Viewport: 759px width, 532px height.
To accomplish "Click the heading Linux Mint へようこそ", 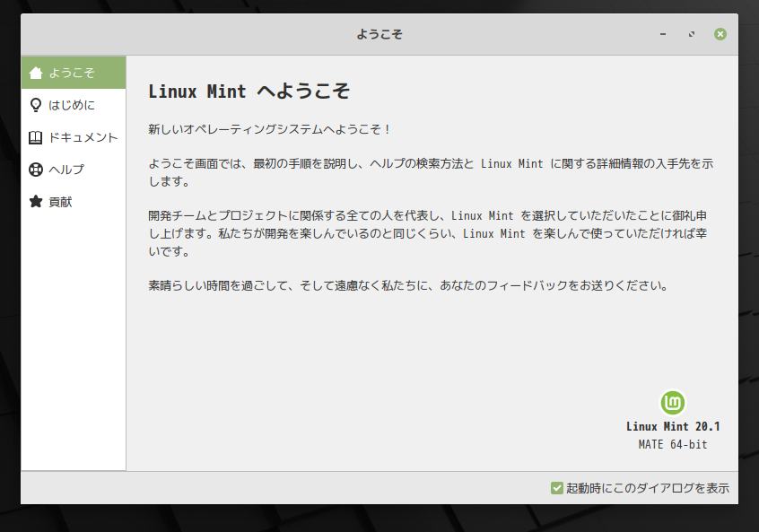I will click(249, 91).
